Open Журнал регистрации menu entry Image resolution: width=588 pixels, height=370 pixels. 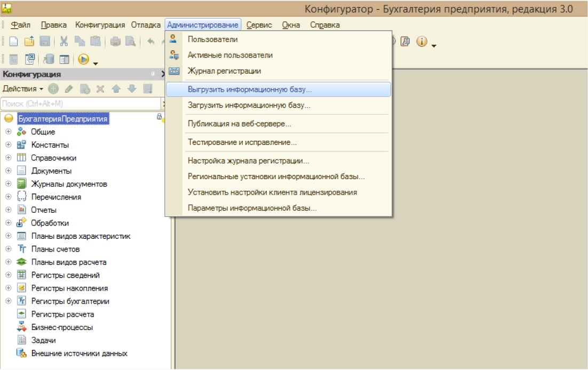278,71
